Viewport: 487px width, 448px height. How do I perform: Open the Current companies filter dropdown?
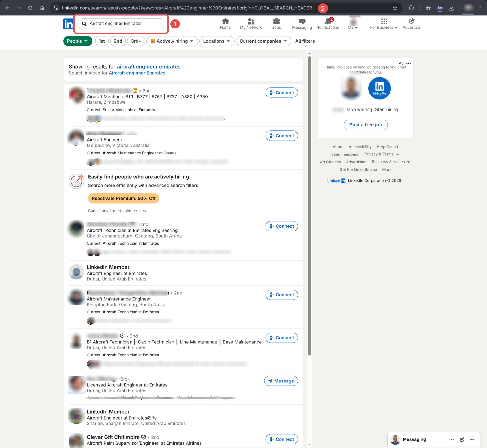pyautogui.click(x=263, y=41)
